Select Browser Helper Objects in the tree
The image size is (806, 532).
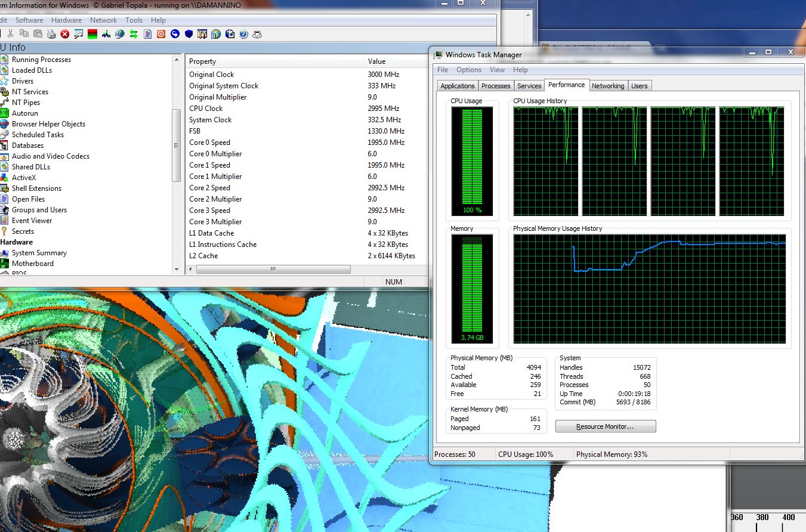click(48, 124)
